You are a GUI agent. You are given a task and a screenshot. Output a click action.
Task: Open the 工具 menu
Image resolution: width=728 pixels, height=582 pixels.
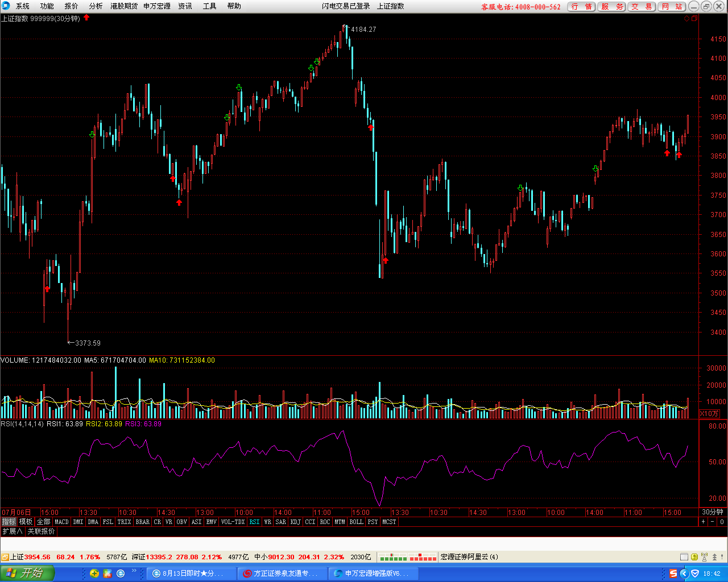click(210, 6)
